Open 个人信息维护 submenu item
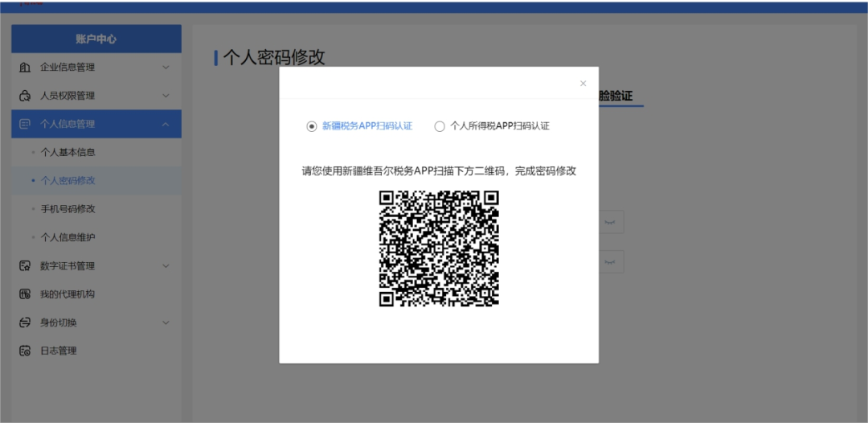The width and height of the screenshot is (868, 423). [96, 237]
